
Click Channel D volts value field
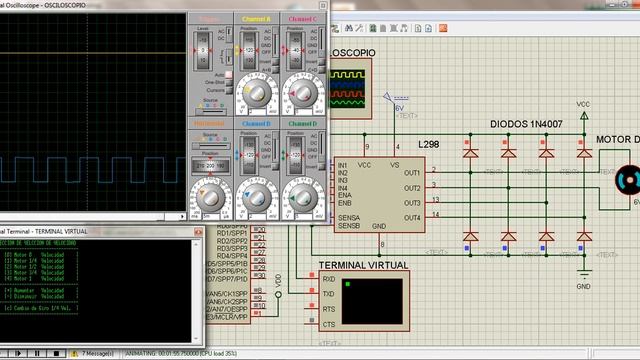304,216
